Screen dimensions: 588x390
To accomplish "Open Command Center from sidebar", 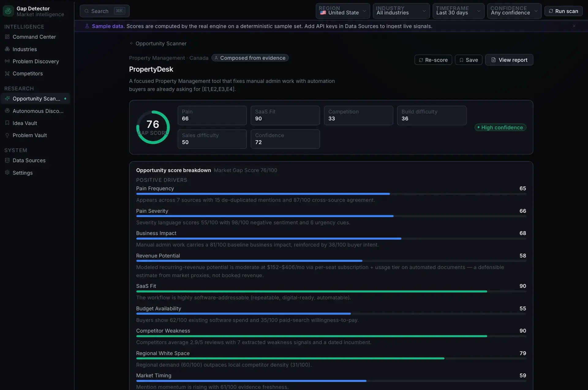I will (x=35, y=37).
